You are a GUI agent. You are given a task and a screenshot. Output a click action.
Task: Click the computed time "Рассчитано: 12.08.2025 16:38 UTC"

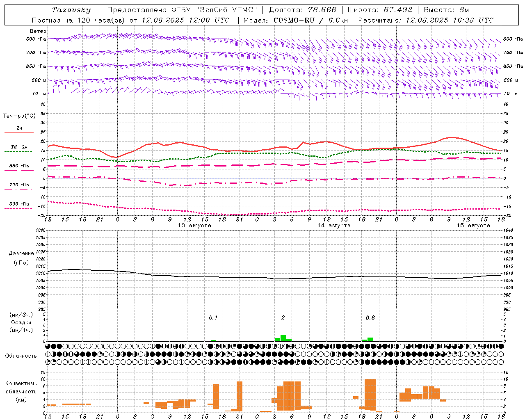click(426, 20)
